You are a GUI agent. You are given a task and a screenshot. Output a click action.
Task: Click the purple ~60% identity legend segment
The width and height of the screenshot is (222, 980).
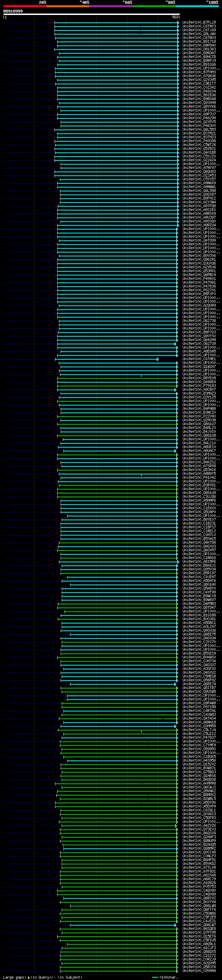pyautogui.click(x=111, y=6)
